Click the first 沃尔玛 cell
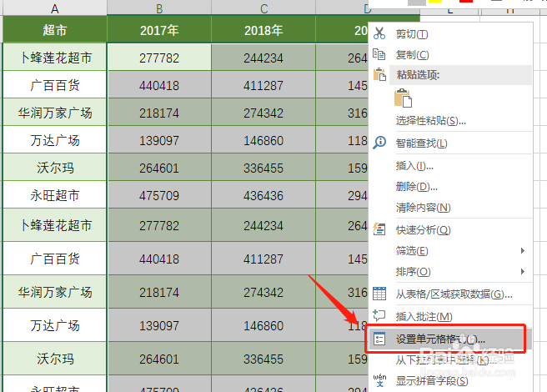The width and height of the screenshot is (547, 392). click(x=55, y=168)
